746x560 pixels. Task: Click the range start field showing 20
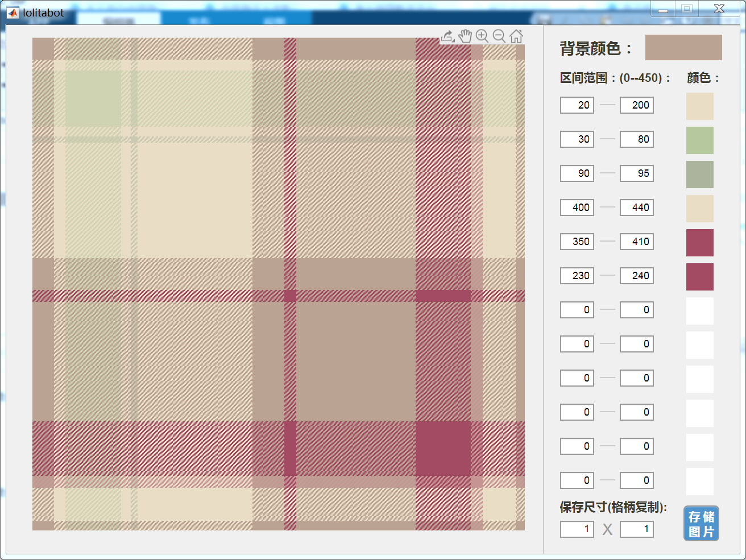click(577, 105)
